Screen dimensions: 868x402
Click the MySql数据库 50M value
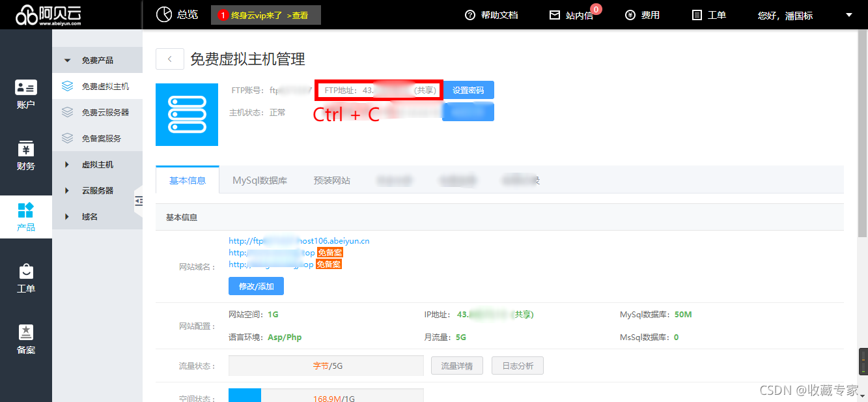coord(683,315)
